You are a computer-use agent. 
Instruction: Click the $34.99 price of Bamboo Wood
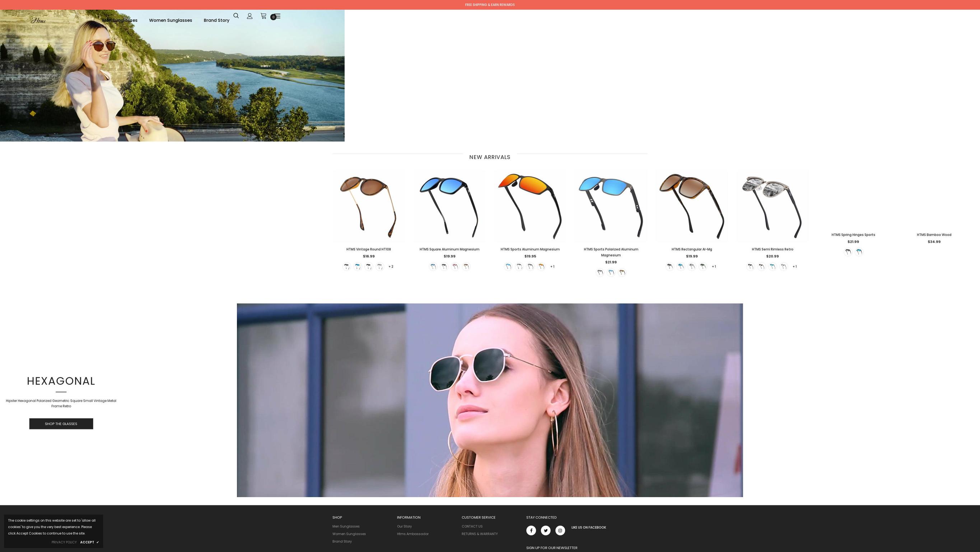[934, 242]
